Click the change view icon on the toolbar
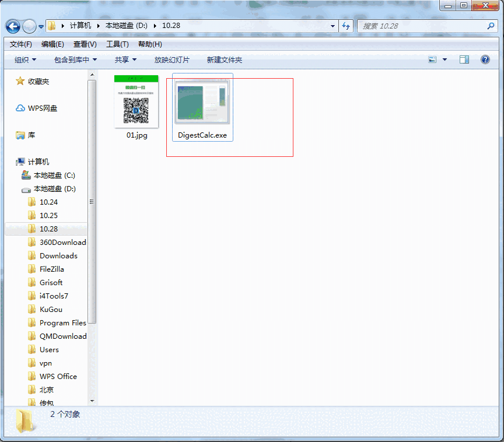 click(x=432, y=59)
